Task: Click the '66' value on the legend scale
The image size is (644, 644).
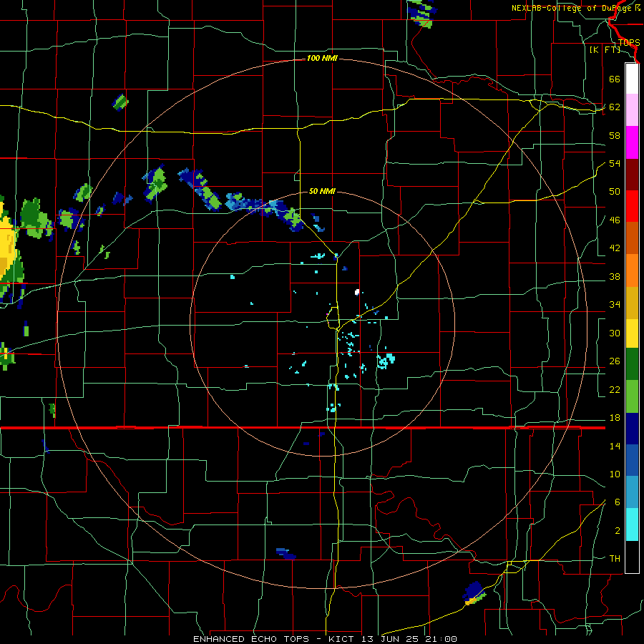Action: [x=615, y=79]
